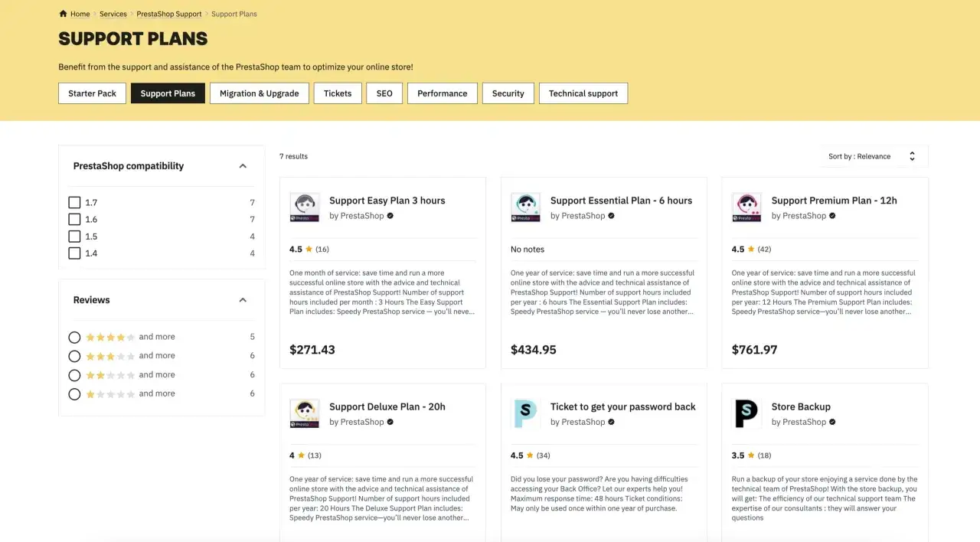Screen dimensions: 980x542
Task: Click verified badge on Store Backup card
Action: tap(832, 422)
